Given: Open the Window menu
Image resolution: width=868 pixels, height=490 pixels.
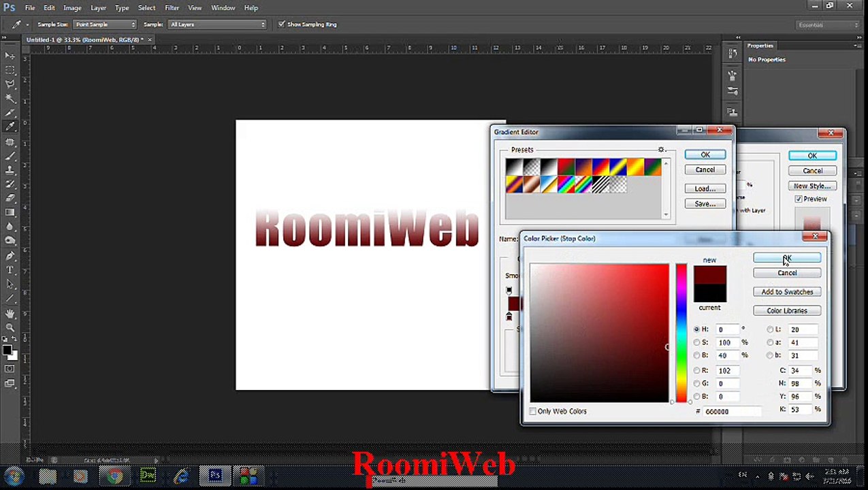Looking at the screenshot, I should [x=223, y=7].
